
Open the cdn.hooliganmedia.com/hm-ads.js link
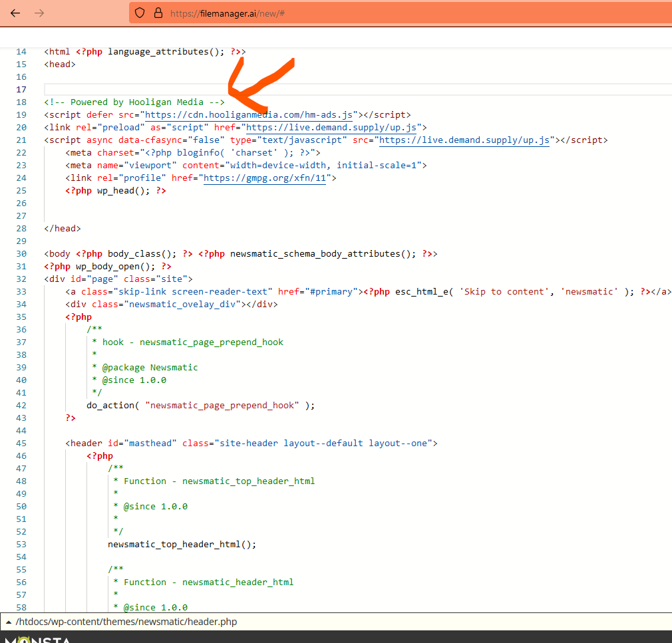tap(249, 114)
